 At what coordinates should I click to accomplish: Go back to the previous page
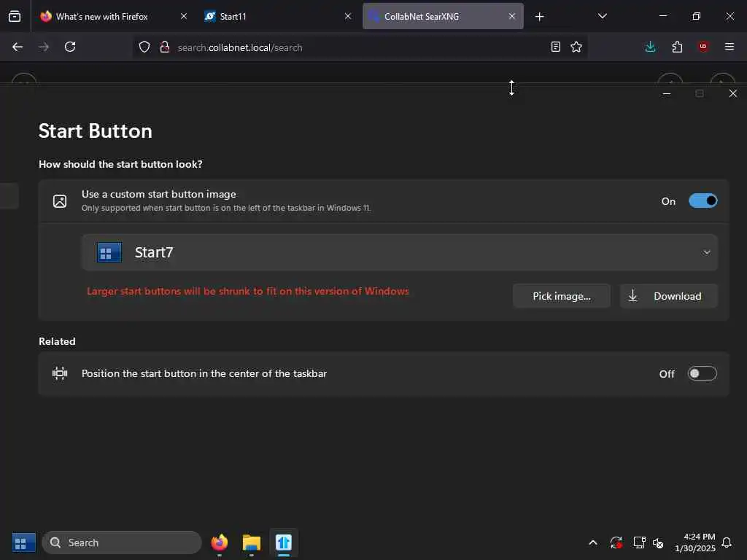point(18,47)
